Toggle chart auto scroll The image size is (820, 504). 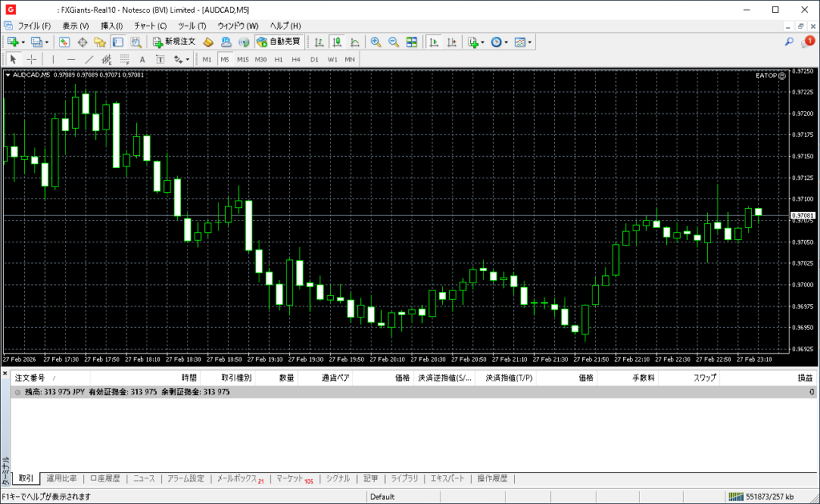click(x=433, y=42)
